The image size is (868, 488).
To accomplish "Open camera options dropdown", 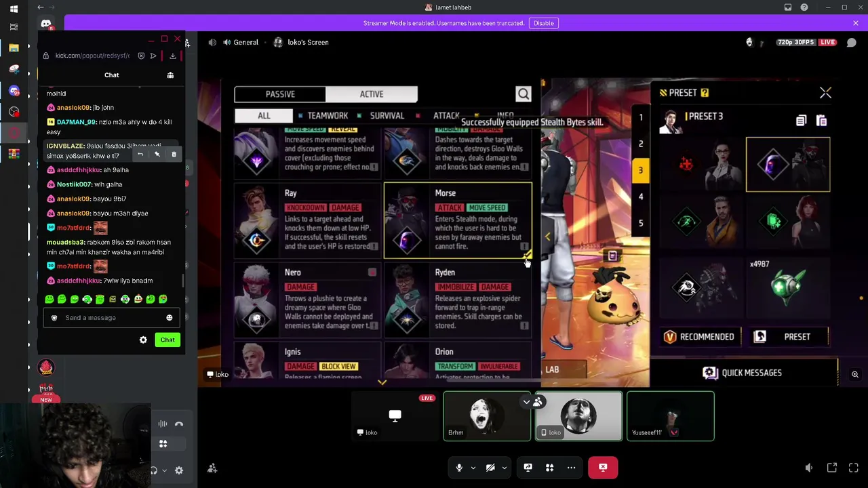I will tap(504, 468).
